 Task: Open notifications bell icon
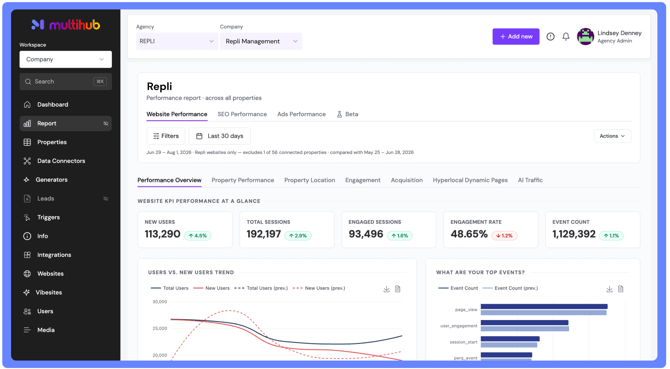566,37
